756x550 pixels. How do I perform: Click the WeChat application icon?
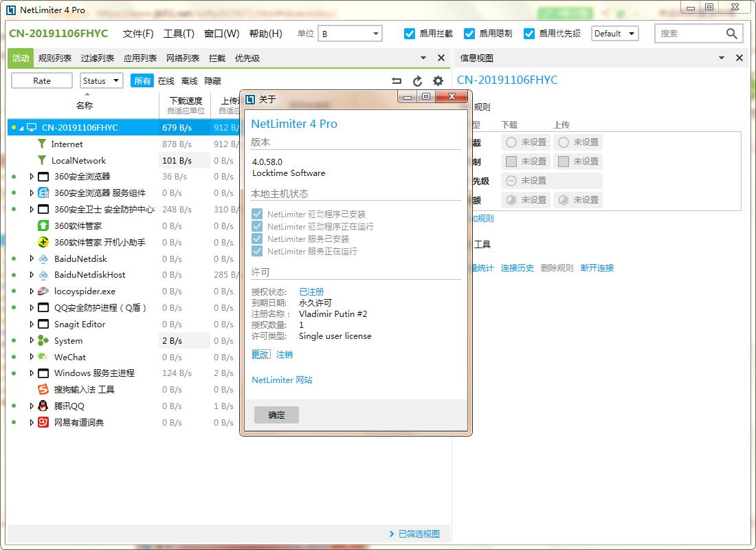(x=44, y=357)
